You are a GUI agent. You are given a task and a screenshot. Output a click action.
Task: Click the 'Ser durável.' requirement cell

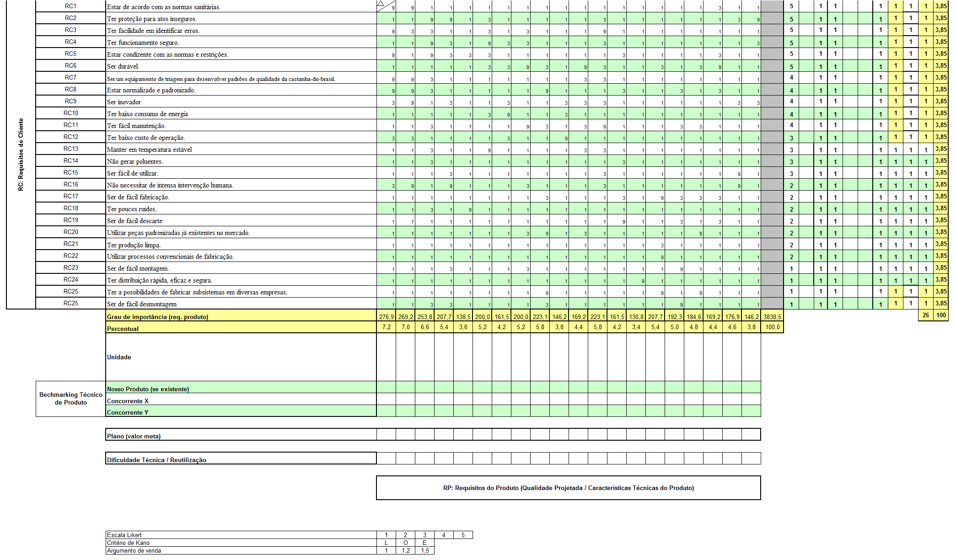tap(241, 66)
